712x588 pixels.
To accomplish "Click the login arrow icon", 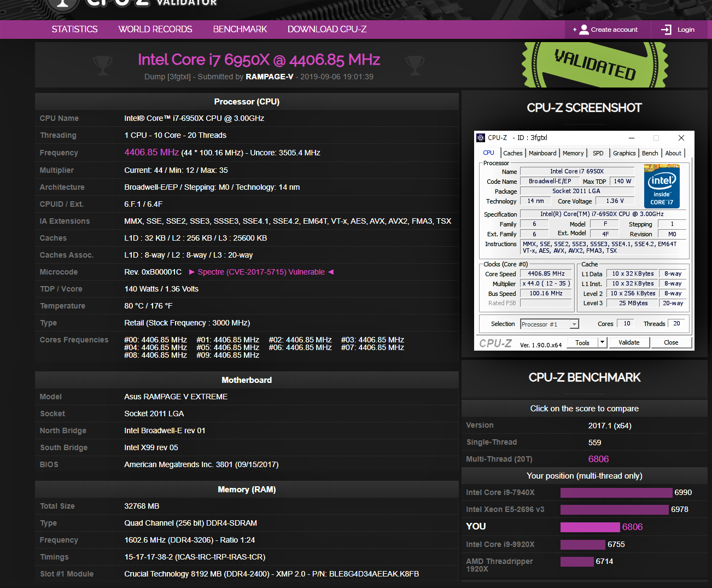I will 666,30.
